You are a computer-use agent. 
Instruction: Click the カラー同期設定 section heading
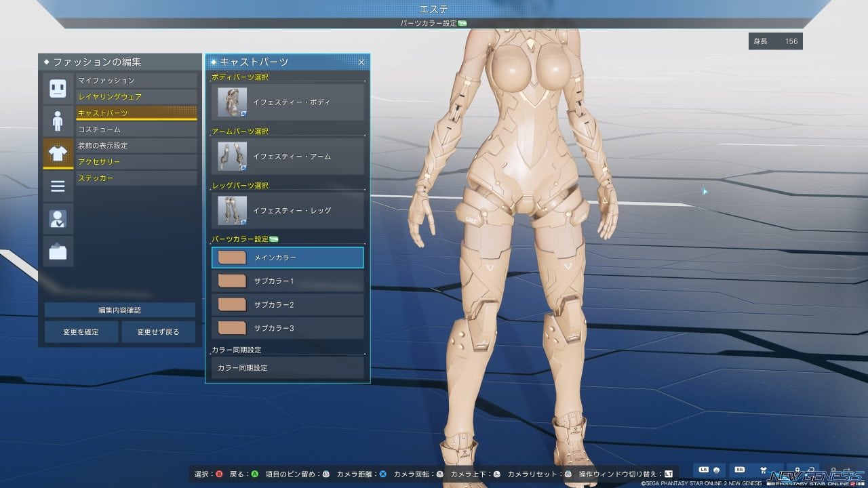pos(236,350)
